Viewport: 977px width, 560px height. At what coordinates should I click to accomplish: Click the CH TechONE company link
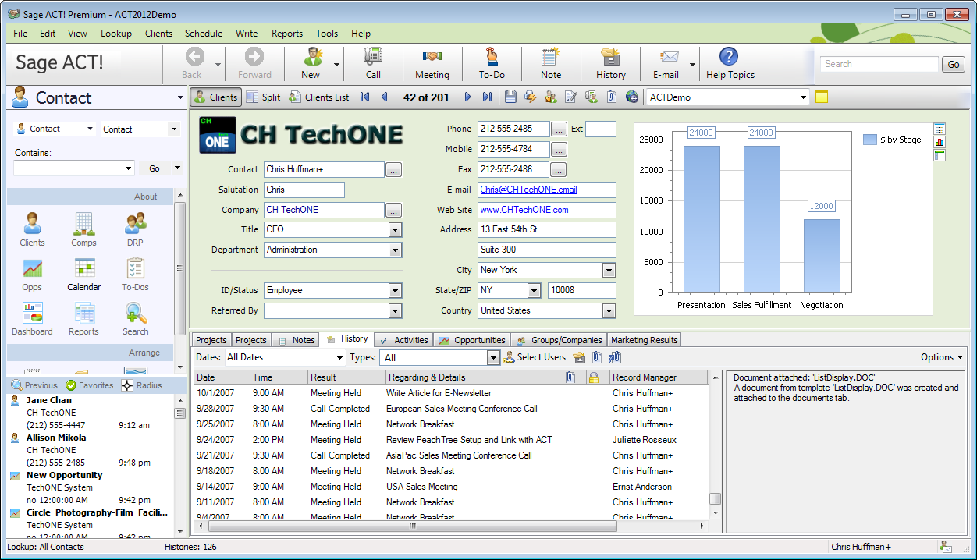tap(292, 210)
